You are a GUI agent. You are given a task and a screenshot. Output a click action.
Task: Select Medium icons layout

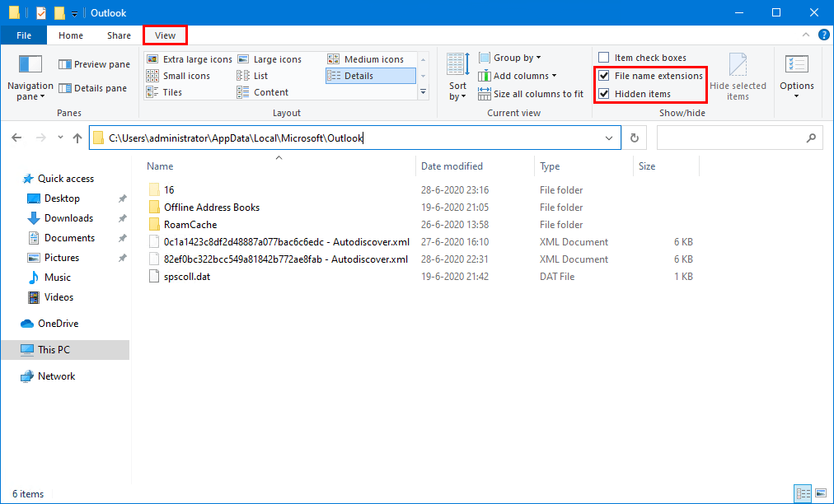point(366,59)
